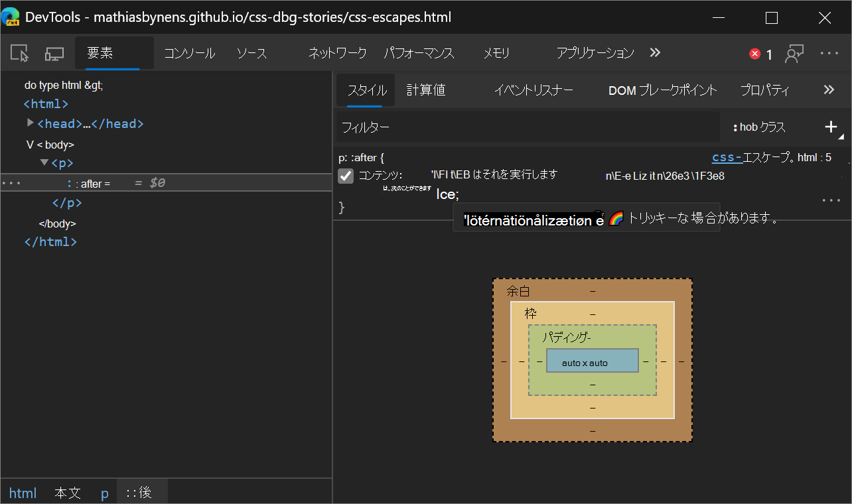Toggle the クラス class editor button
The height and width of the screenshot is (504, 852).
773,127
